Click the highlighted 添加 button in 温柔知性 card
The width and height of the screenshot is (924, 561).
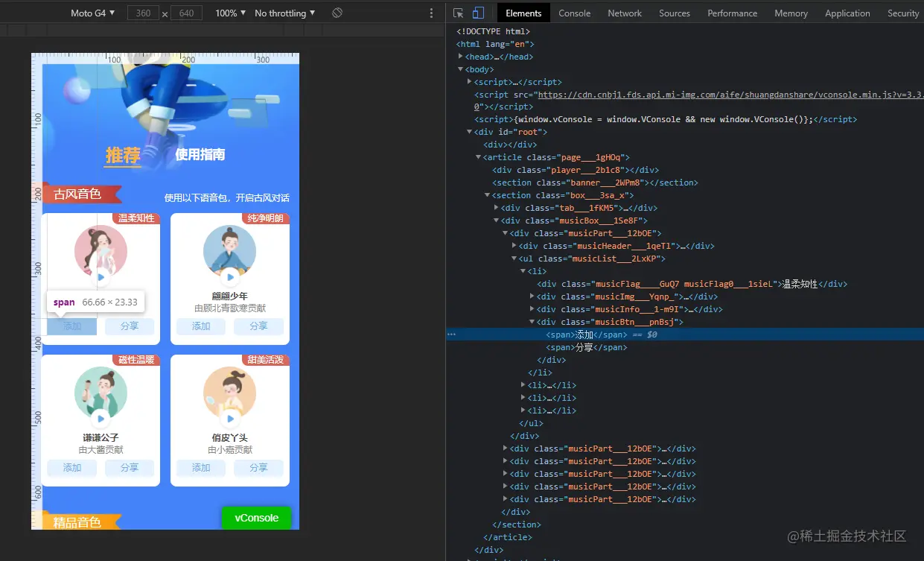(72, 326)
